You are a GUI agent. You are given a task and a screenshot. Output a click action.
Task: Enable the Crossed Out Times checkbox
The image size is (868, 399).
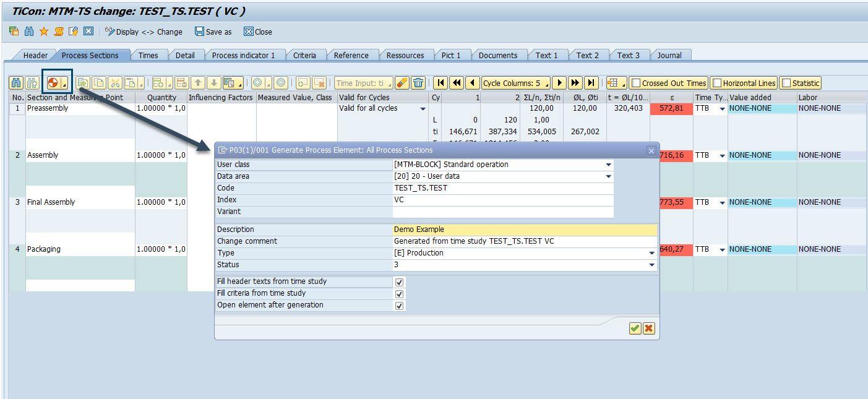coord(636,84)
